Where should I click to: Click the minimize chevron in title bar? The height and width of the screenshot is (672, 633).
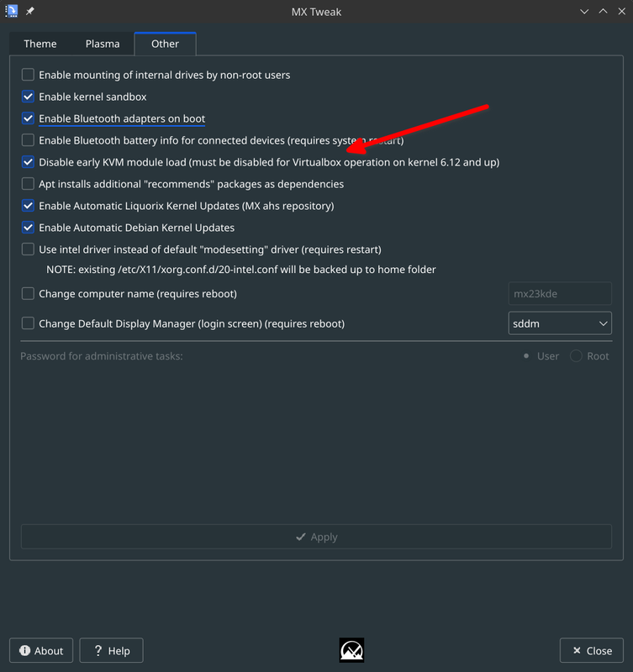coord(584,12)
